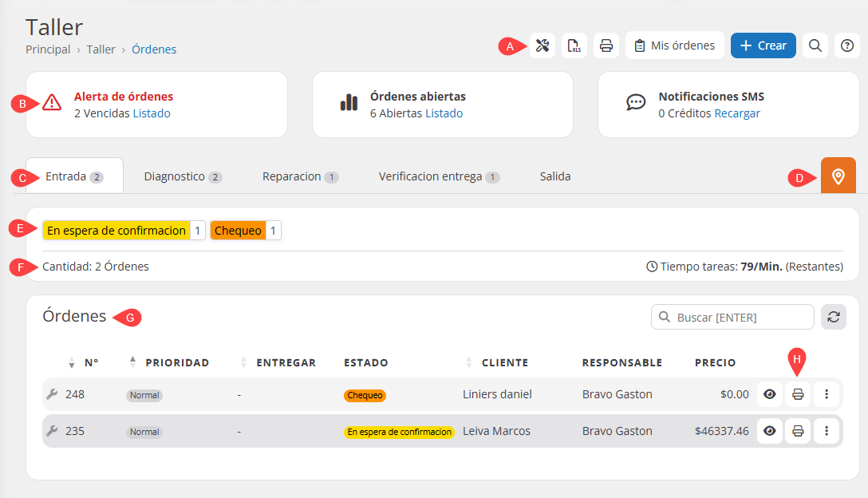Viewport: 868px width, 498px height.
Task: Print order 248 using its printer icon
Action: point(797,394)
